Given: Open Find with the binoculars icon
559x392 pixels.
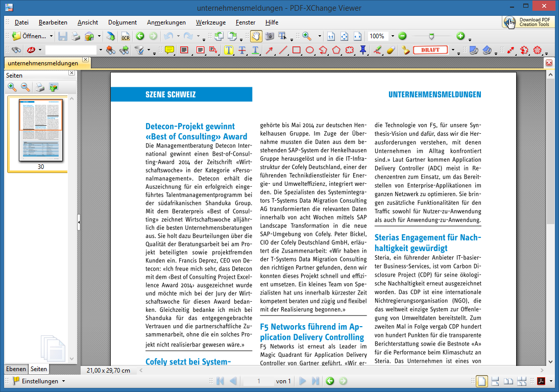Looking at the screenshot, I should click(x=16, y=50).
